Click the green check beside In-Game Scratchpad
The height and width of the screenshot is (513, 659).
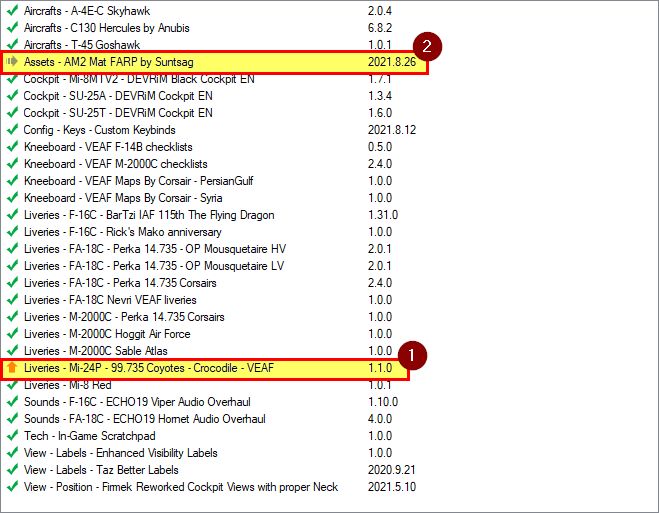tap(12, 436)
